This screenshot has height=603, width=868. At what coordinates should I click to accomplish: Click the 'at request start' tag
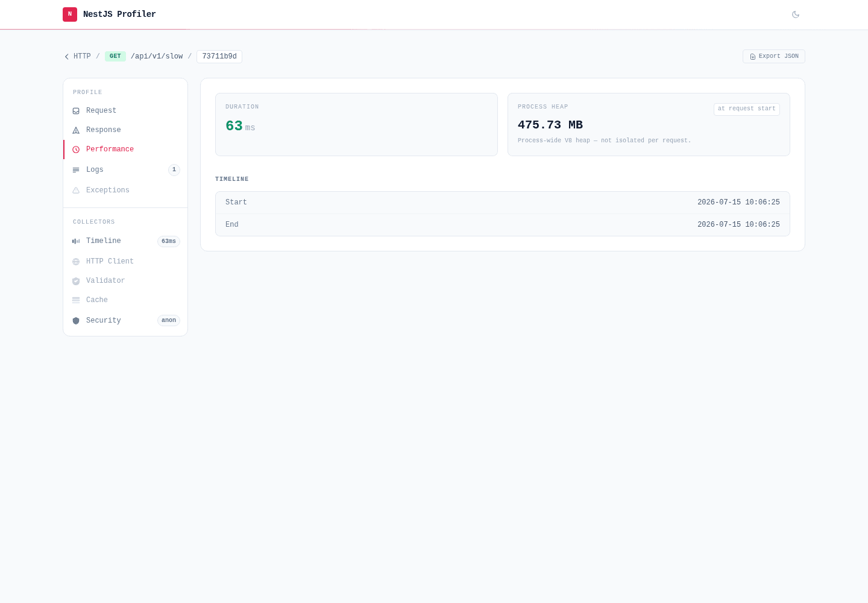click(747, 109)
